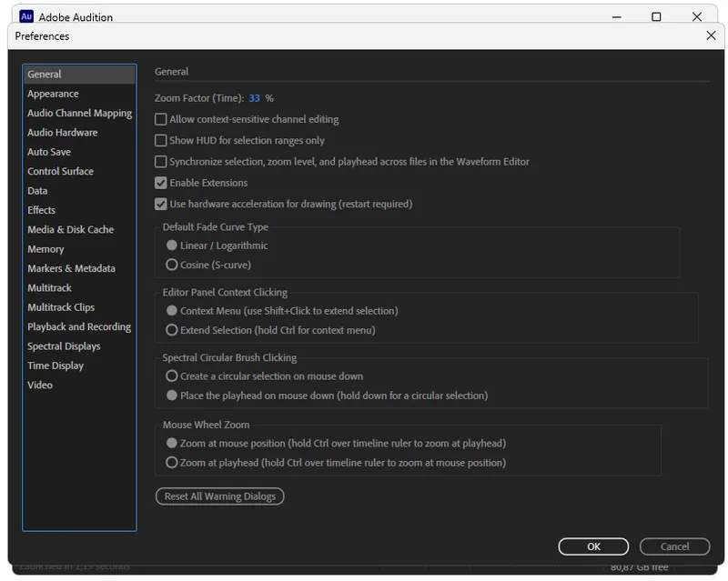Click the Adobe Audition app icon
The image size is (728, 581).
pyautogui.click(x=26, y=16)
